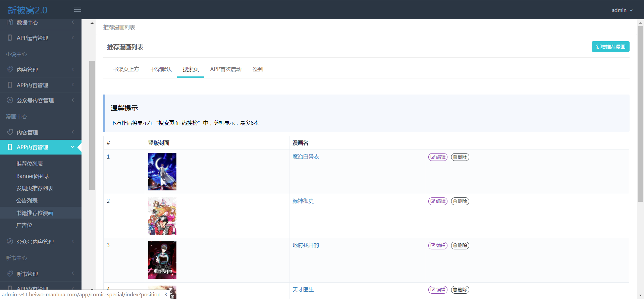Screen dimensions: 644x299
Task: Click the page vertical scrollbar thumb
Action: tap(640, 114)
